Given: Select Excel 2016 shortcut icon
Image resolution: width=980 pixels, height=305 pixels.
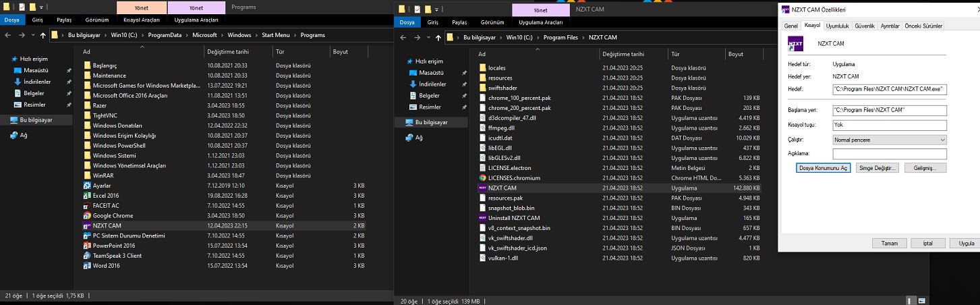Looking at the screenshot, I should [x=87, y=195].
